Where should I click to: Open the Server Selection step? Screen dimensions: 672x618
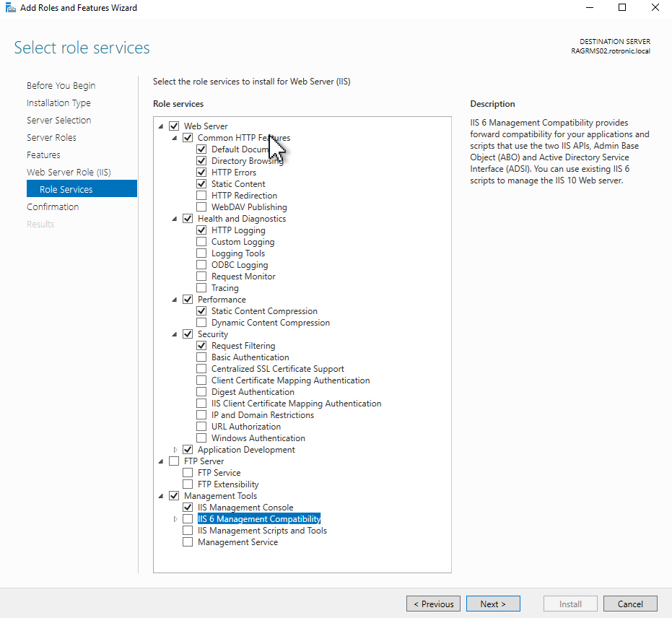(x=58, y=120)
